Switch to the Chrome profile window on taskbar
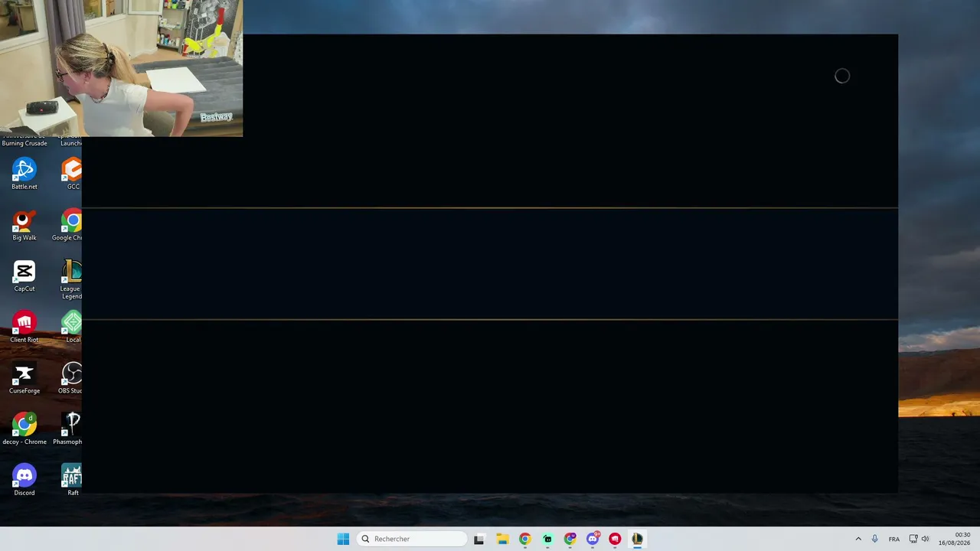Screen dimensions: 980x551 (570, 539)
